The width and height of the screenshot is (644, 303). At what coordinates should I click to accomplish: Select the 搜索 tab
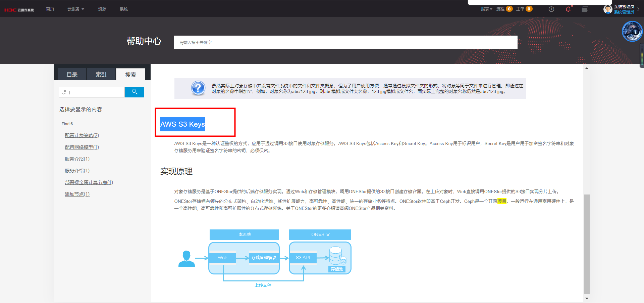130,74
